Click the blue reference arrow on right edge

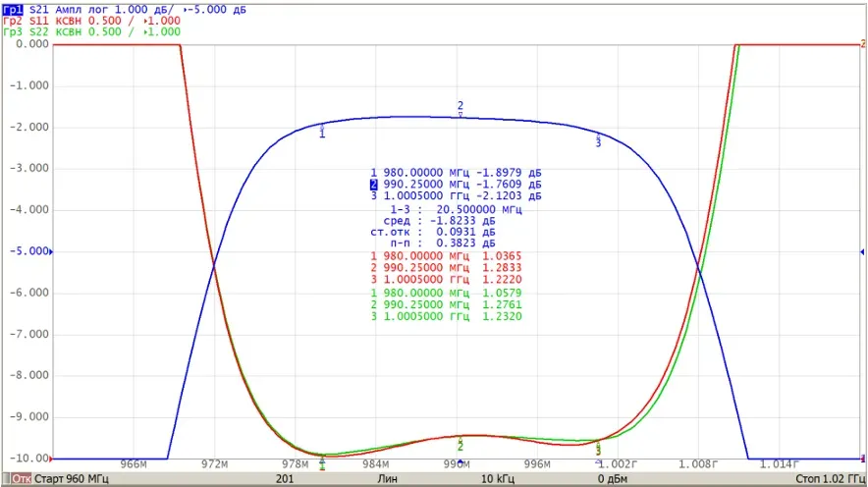(x=861, y=251)
